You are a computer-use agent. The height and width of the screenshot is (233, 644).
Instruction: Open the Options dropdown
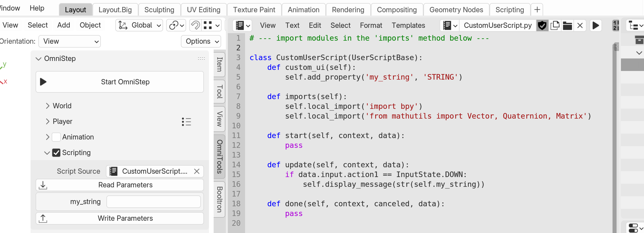[201, 41]
